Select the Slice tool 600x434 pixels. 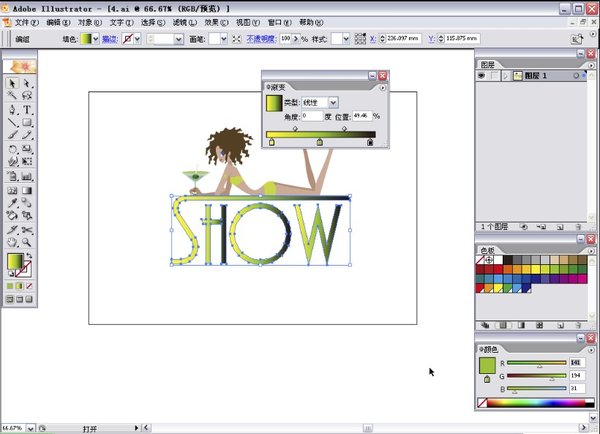(x=12, y=230)
